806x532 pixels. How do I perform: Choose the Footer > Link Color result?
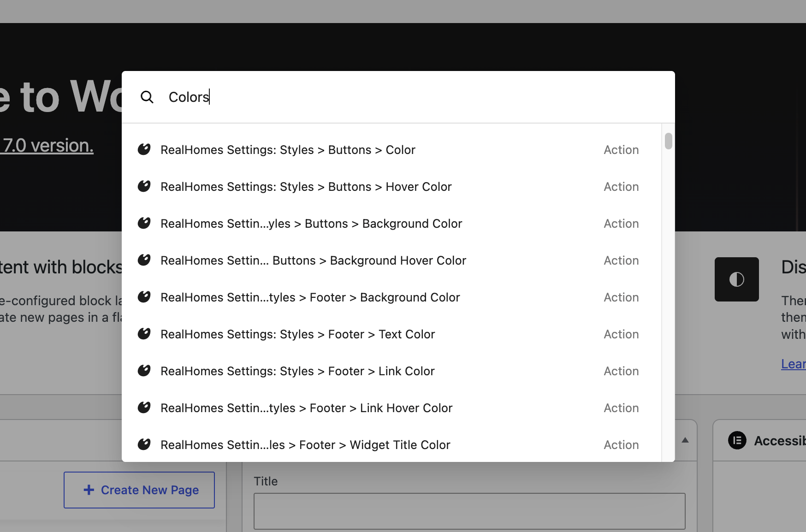pos(391,371)
